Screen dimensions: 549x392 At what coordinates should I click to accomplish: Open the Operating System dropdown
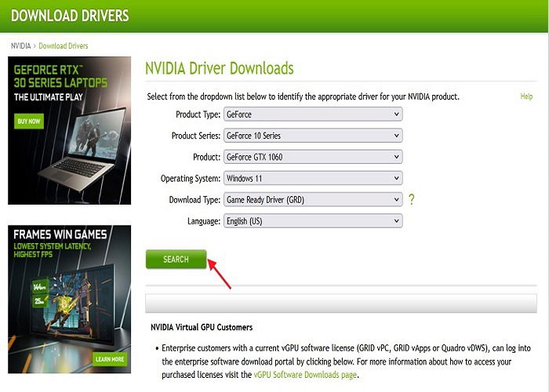313,179
